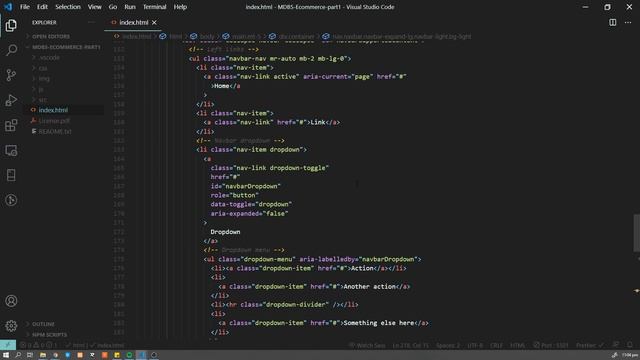Expand the js folder

click(41, 89)
